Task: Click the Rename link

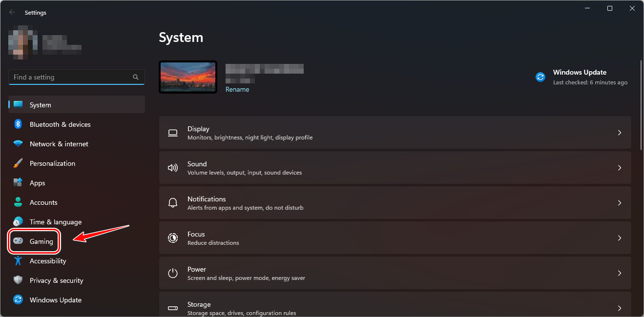Action: click(237, 89)
